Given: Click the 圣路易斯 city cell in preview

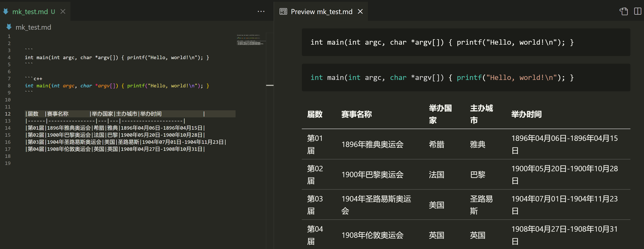Looking at the screenshot, I should pyautogui.click(x=481, y=205).
